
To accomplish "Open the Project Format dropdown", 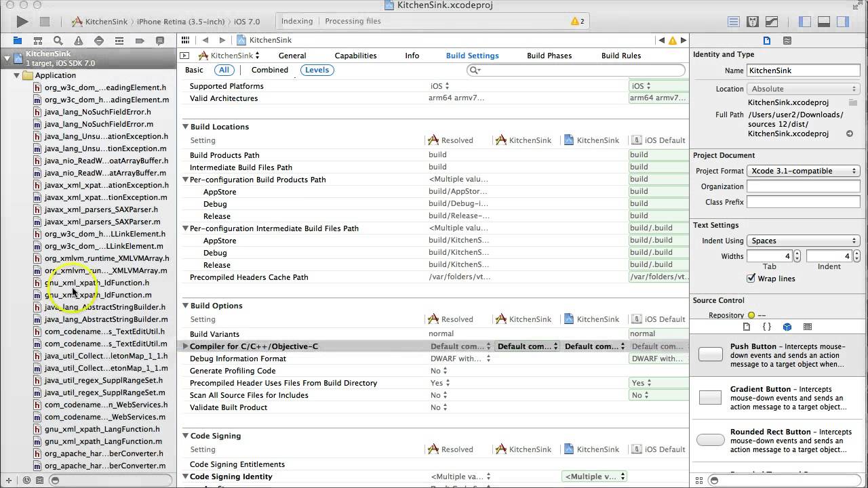I will pos(803,171).
